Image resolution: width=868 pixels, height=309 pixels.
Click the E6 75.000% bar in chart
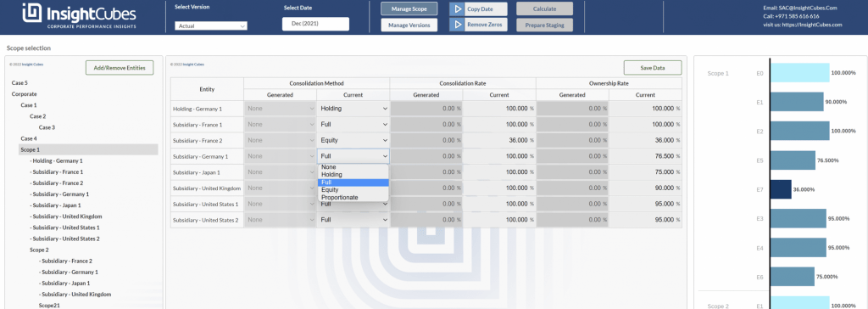[793, 277]
